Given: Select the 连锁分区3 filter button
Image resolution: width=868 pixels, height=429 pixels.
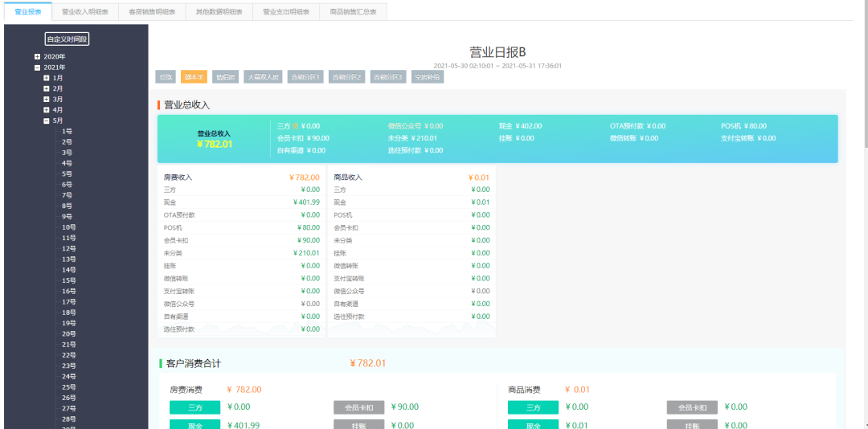Looking at the screenshot, I should (389, 77).
